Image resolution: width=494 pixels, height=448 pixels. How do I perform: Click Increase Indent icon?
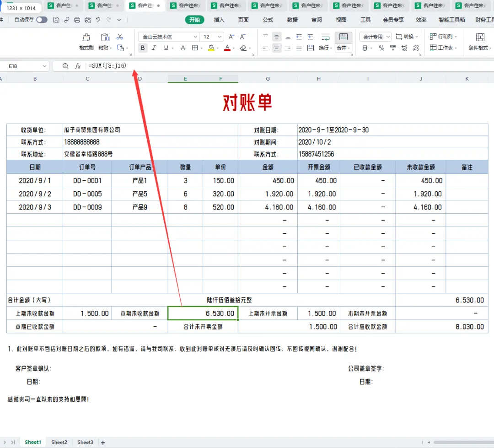(310, 37)
